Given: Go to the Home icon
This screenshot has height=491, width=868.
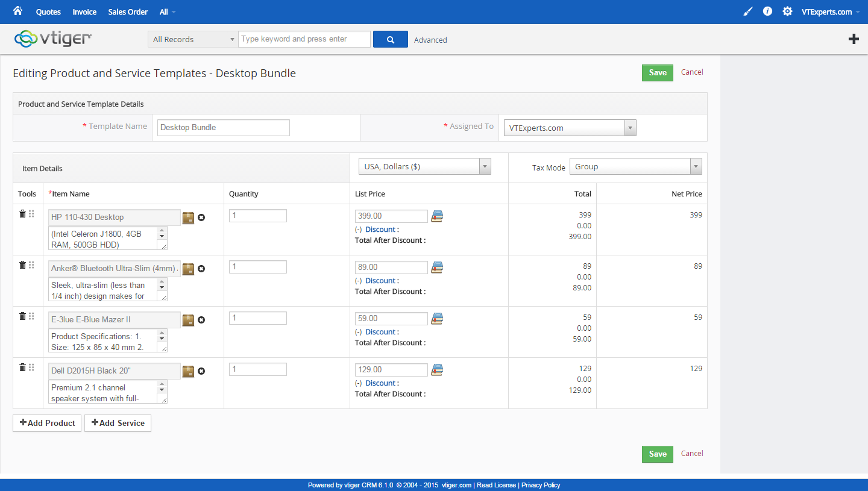Looking at the screenshot, I should 17,11.
